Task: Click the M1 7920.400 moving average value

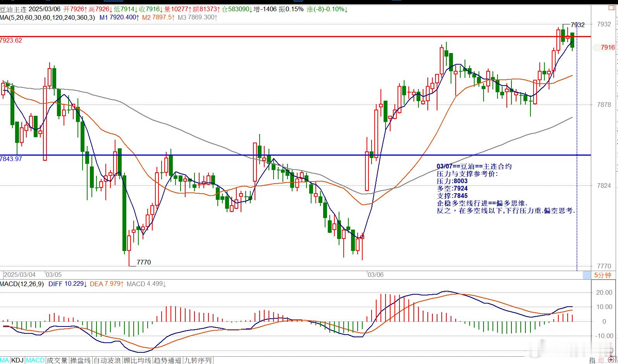Action: tap(119, 17)
